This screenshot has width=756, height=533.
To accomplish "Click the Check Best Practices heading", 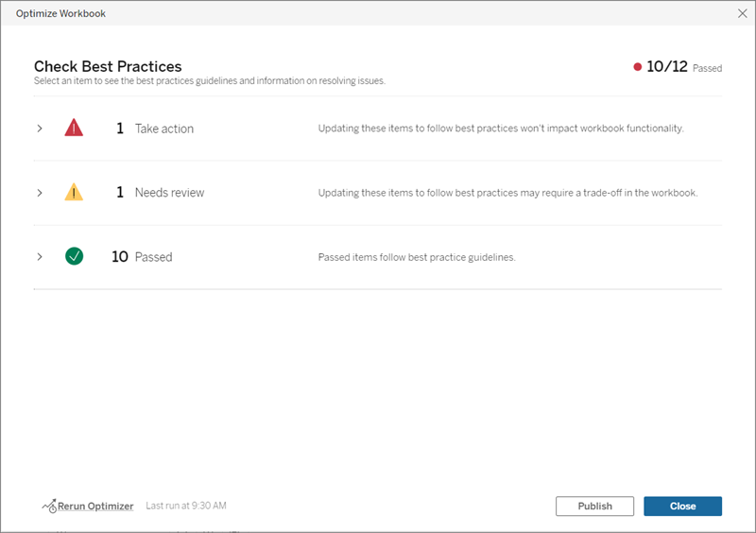I will pos(108,66).
